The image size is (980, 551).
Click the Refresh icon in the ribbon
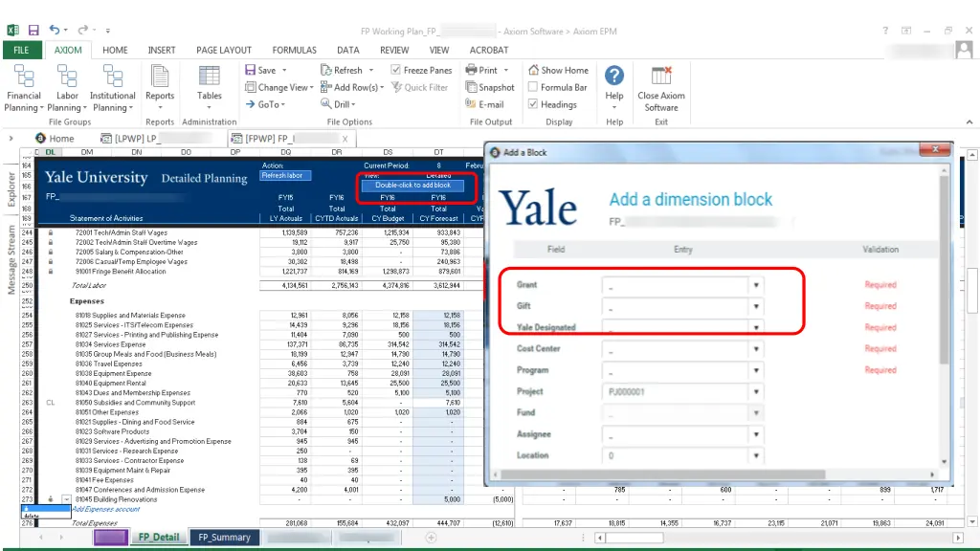pyautogui.click(x=325, y=70)
